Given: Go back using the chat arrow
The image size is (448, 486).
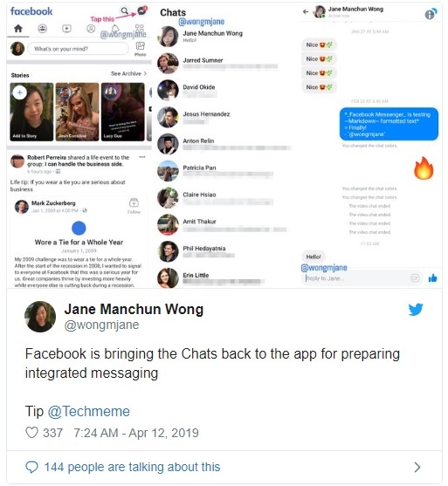Looking at the screenshot, I should [x=306, y=11].
